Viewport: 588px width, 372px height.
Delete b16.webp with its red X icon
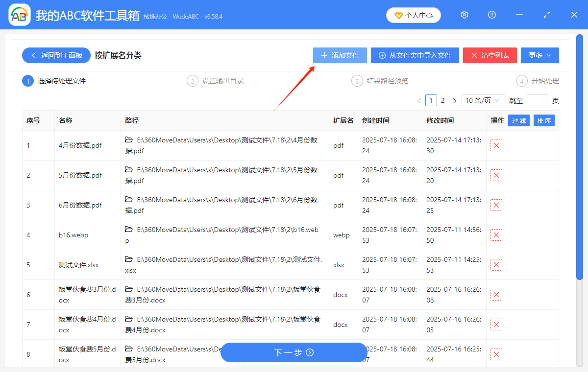pos(496,235)
